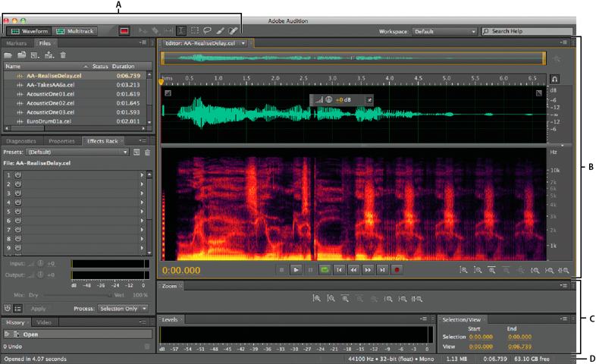The image size is (596, 364).
Task: Select file AcousticOne03.cel
Action: coord(75,112)
